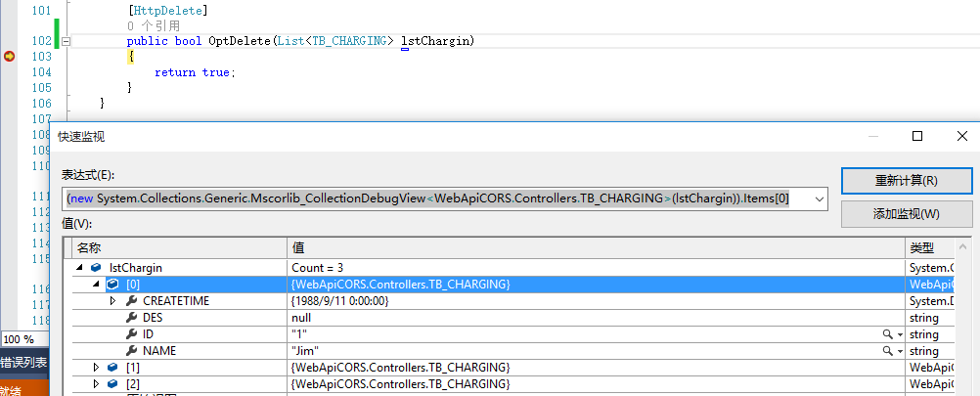This screenshot has height=396, width=980.
Task: Click the breakpoint arrow on line 103
Action: [10, 57]
